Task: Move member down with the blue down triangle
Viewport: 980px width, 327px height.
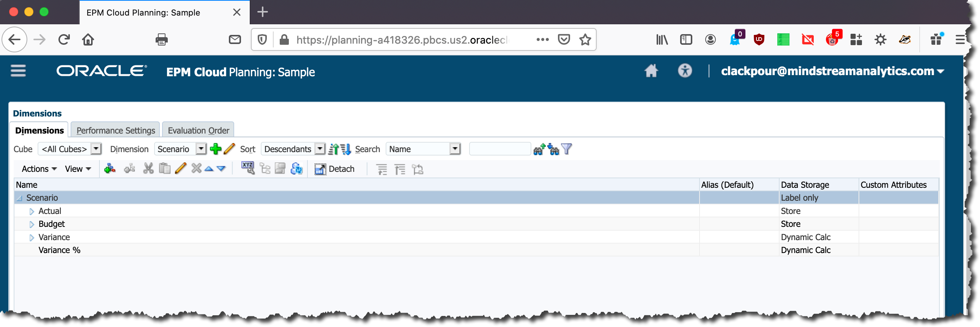Action: click(221, 169)
